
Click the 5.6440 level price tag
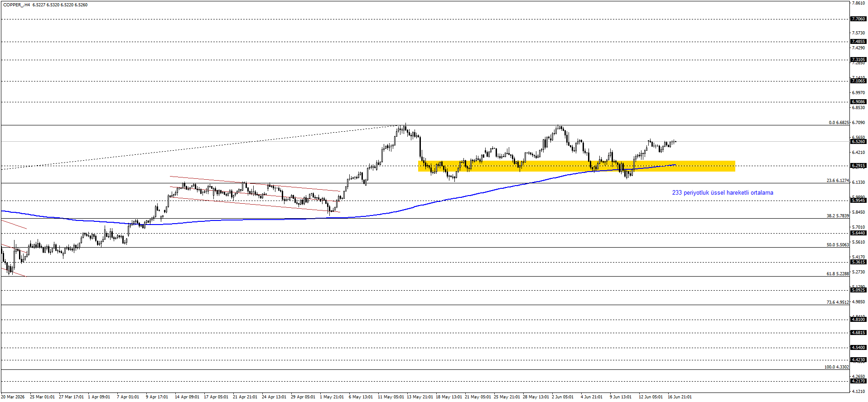coord(858,233)
